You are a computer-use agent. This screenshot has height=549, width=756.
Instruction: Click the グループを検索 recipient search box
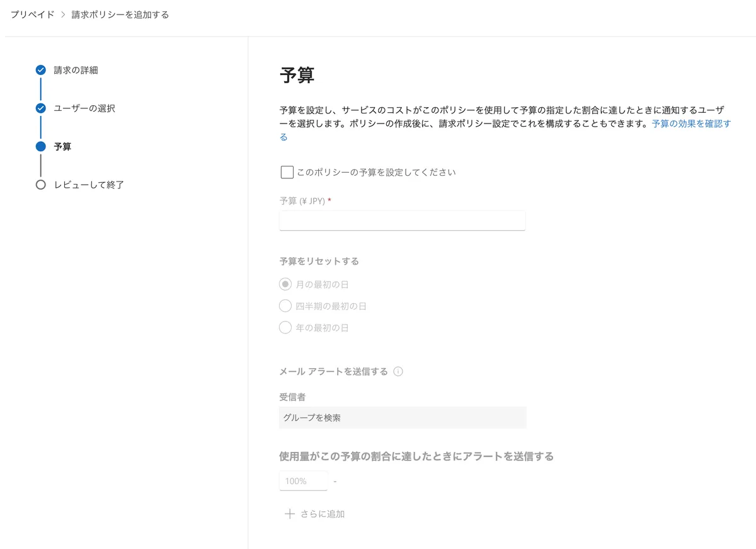click(x=403, y=417)
